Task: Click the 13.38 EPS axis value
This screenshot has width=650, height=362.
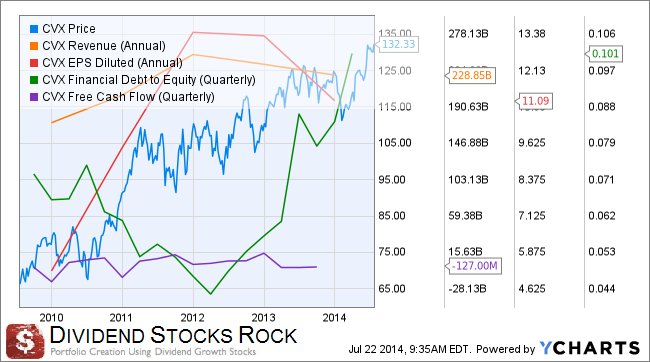Action: click(532, 34)
